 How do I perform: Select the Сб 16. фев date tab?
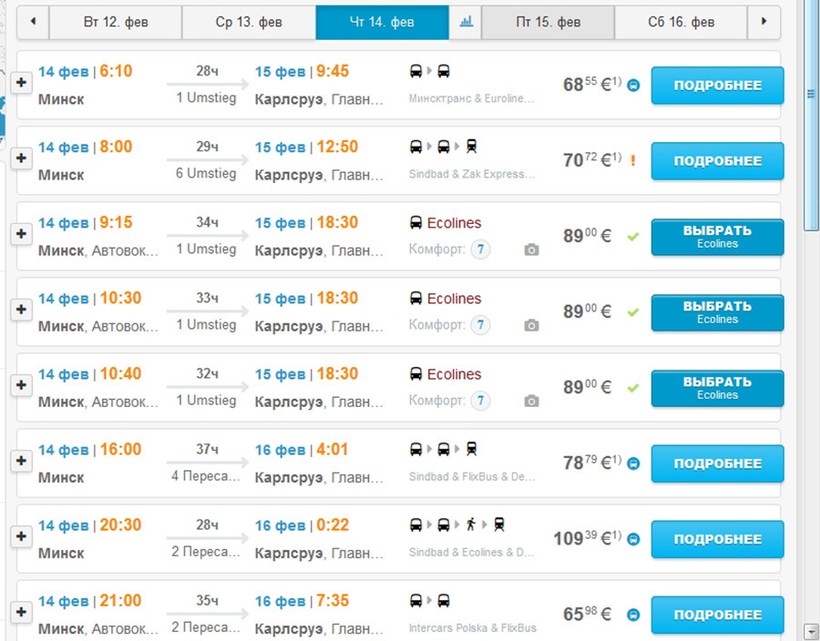pos(681,21)
